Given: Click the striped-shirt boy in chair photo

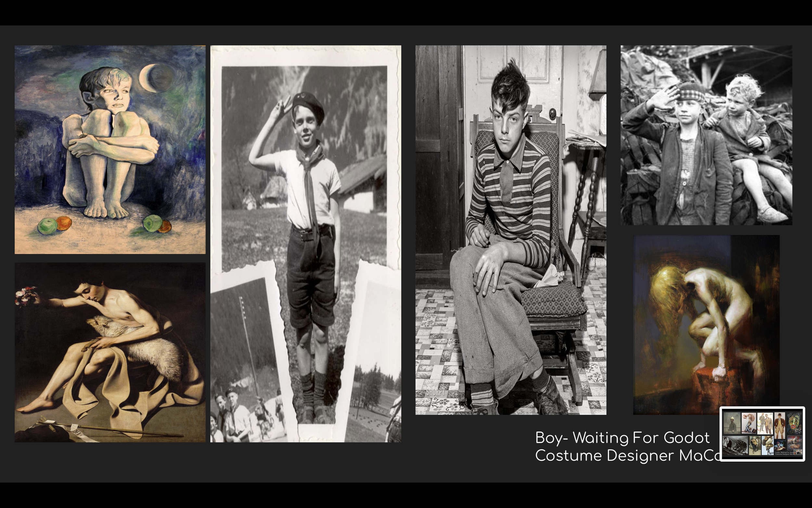Looking at the screenshot, I should (511, 230).
